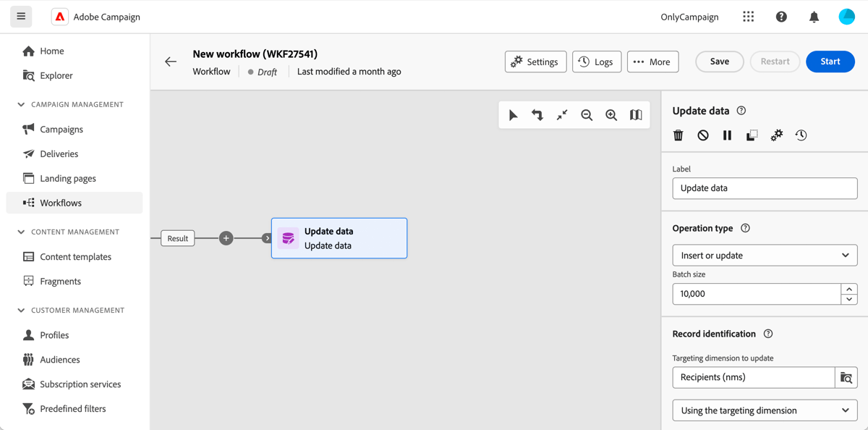Increase Batch size with the stepper
The width and height of the screenshot is (868, 430).
point(849,290)
